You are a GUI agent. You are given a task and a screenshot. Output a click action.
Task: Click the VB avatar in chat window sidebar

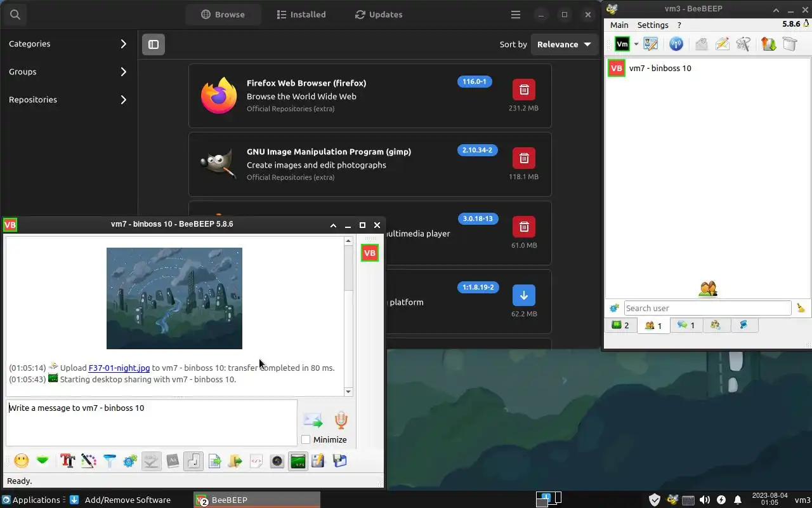coord(370,253)
